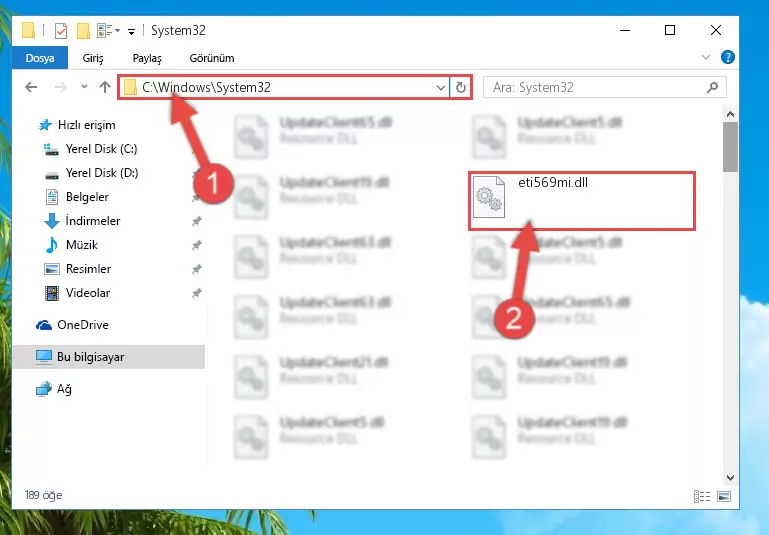Click the magnifier search icon
Viewport: 769px width, 535px height.
click(712, 87)
